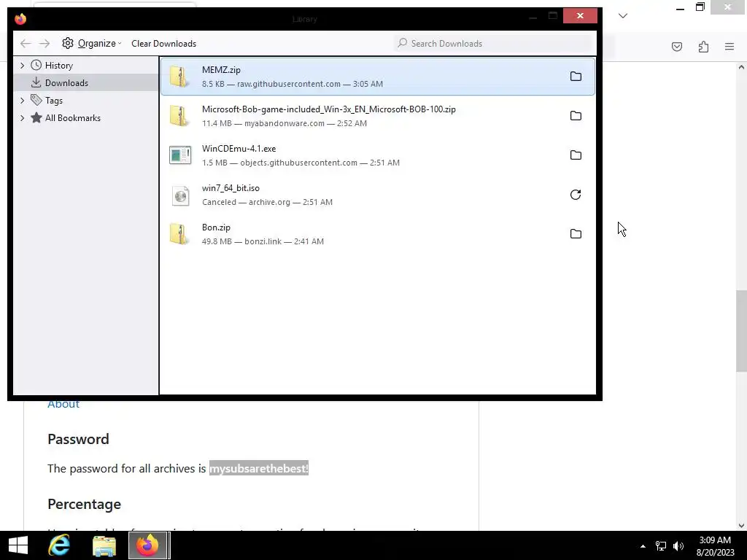Restore down the Firefox browser window
Screen dimensions: 747x560
point(700,7)
